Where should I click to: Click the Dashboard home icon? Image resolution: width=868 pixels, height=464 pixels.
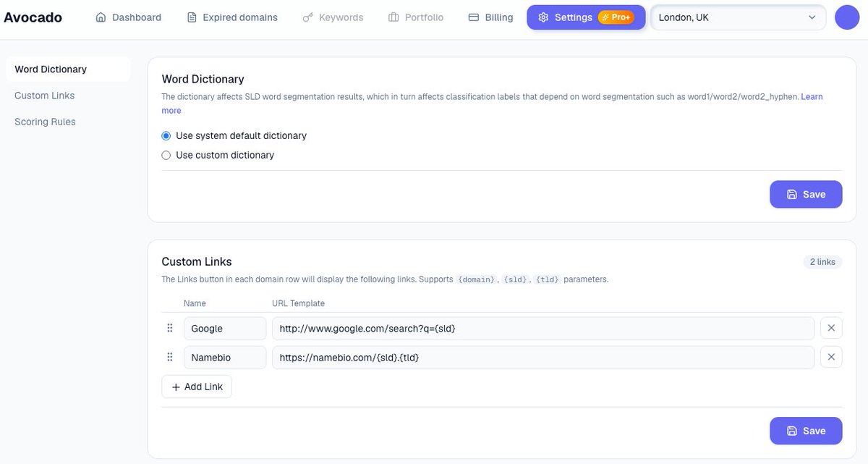click(101, 17)
